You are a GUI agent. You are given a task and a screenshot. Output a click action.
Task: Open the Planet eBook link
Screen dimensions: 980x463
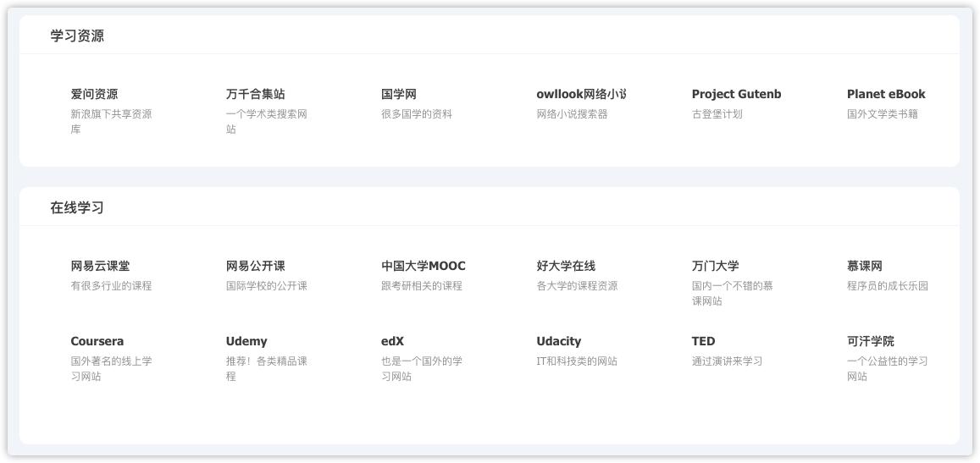click(x=886, y=94)
